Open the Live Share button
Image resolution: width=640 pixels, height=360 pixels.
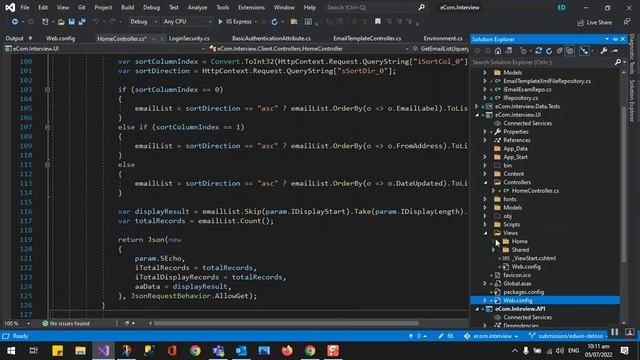[594, 22]
